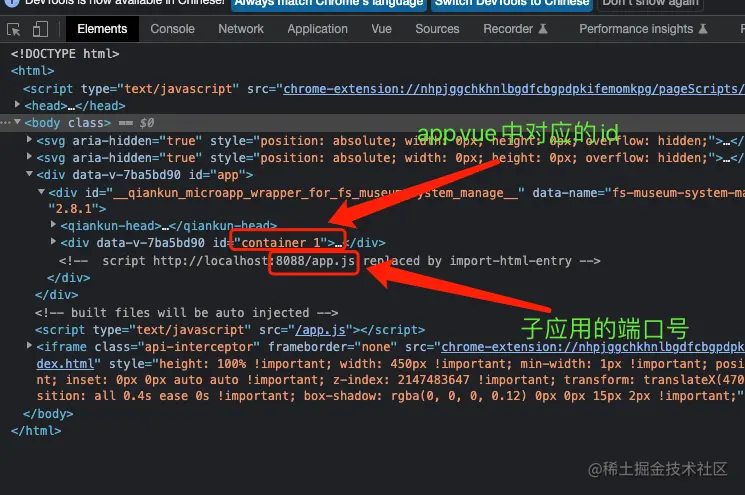Image resolution: width=745 pixels, height=495 pixels.
Task: Click the DevTools info notification icon
Action: tap(11, 3)
